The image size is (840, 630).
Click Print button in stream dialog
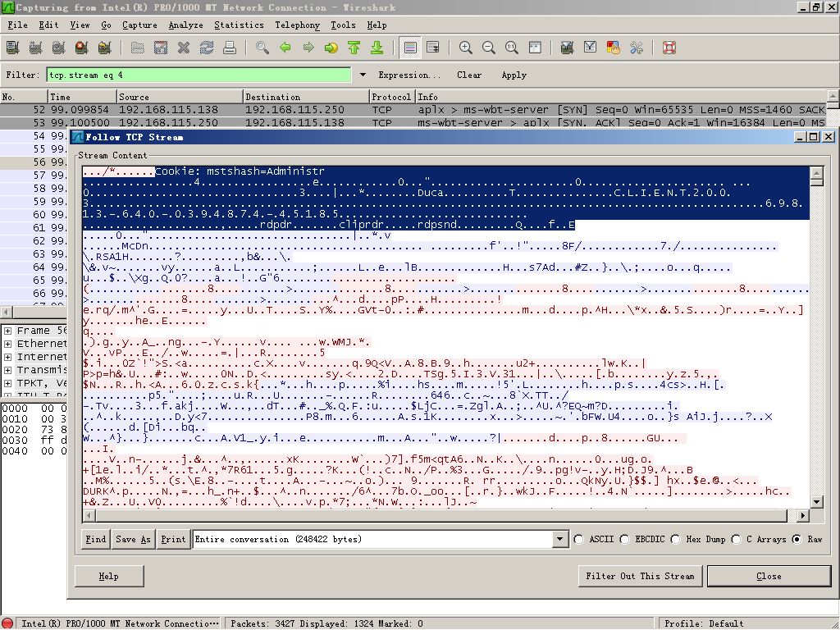[x=173, y=539]
